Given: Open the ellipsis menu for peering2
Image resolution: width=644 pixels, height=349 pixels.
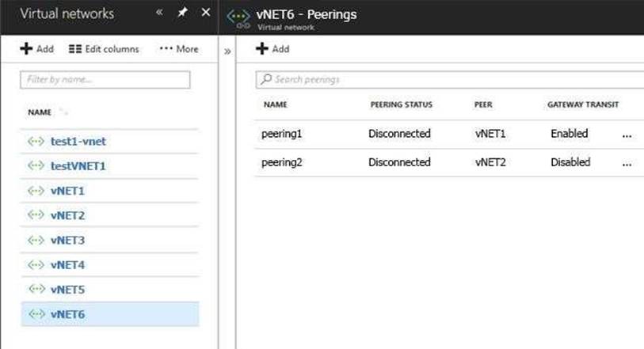Looking at the screenshot, I should [x=627, y=163].
